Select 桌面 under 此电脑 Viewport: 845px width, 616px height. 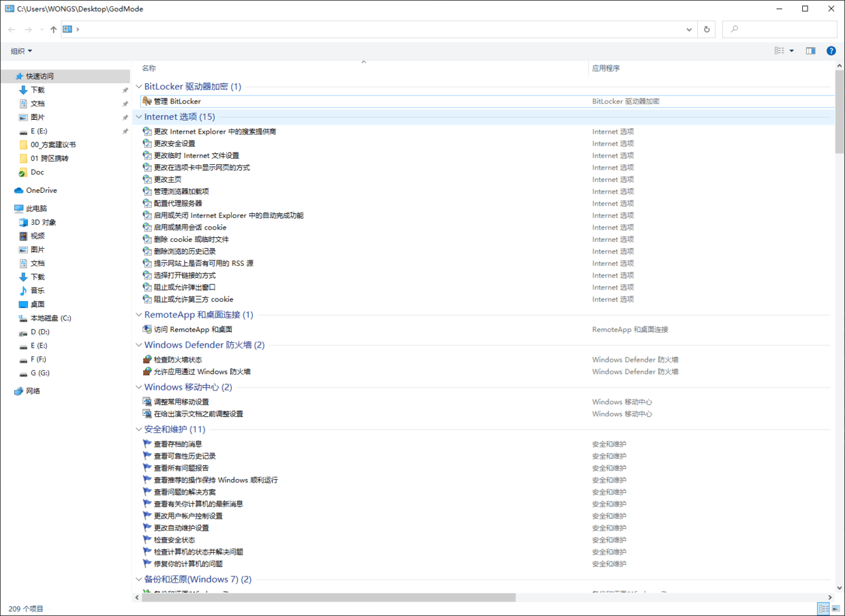(x=37, y=304)
